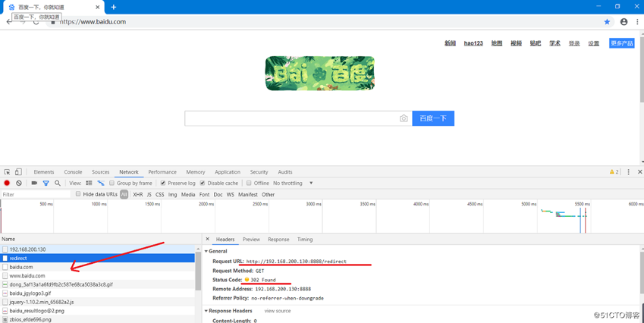
Task: Open network search magnifier
Action: pos(58,183)
